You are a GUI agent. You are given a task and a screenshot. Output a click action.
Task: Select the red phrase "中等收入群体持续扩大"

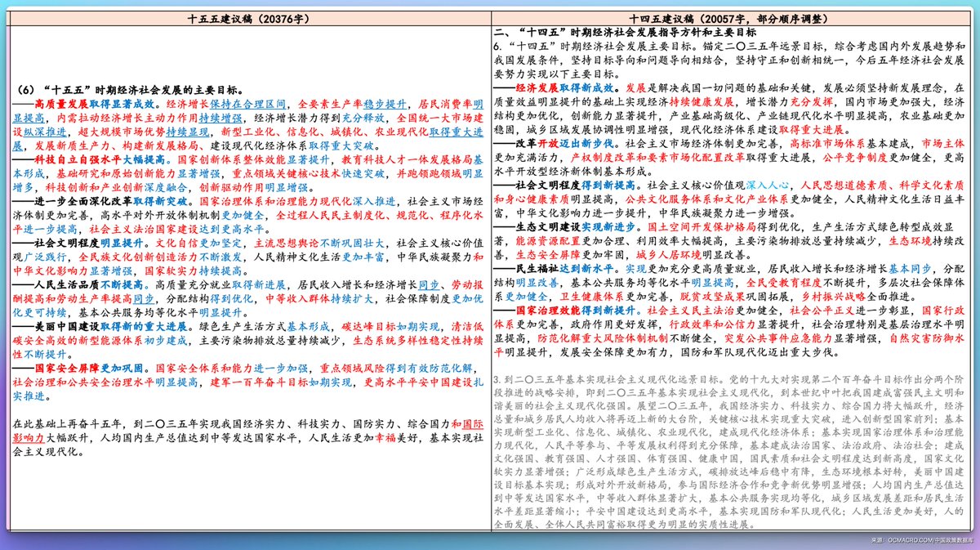pyautogui.click(x=319, y=298)
